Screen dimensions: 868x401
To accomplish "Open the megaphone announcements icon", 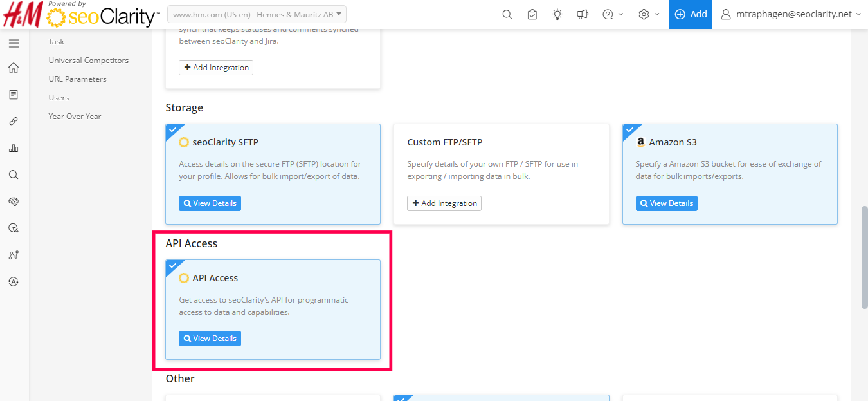I will [582, 14].
